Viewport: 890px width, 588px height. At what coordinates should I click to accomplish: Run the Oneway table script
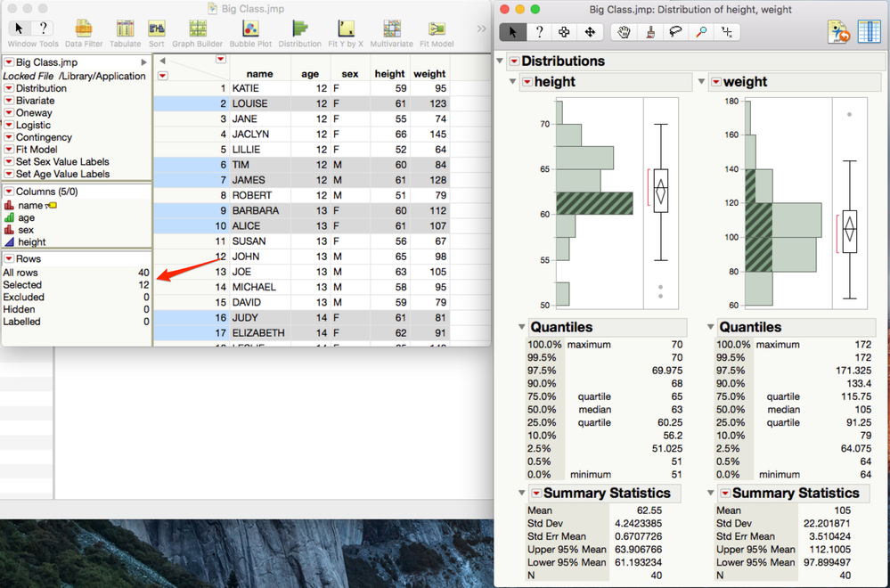(9, 113)
